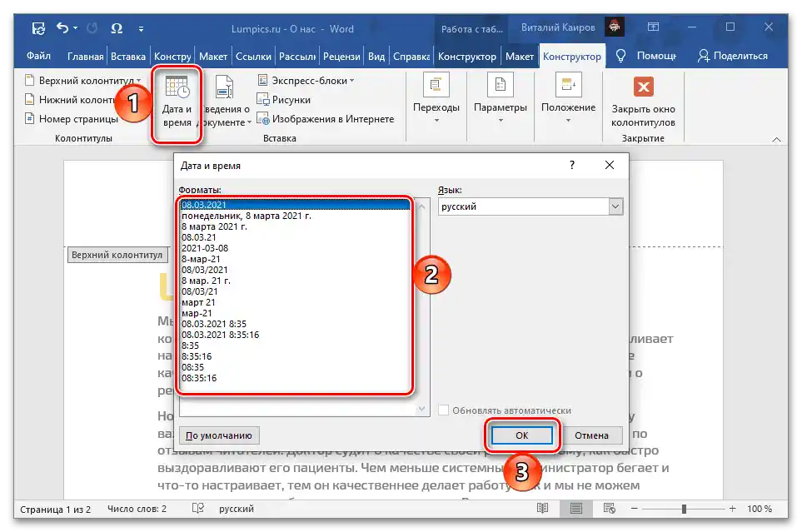The height and width of the screenshot is (532, 802).
Task: Click the Redo icon
Action: 92,28
